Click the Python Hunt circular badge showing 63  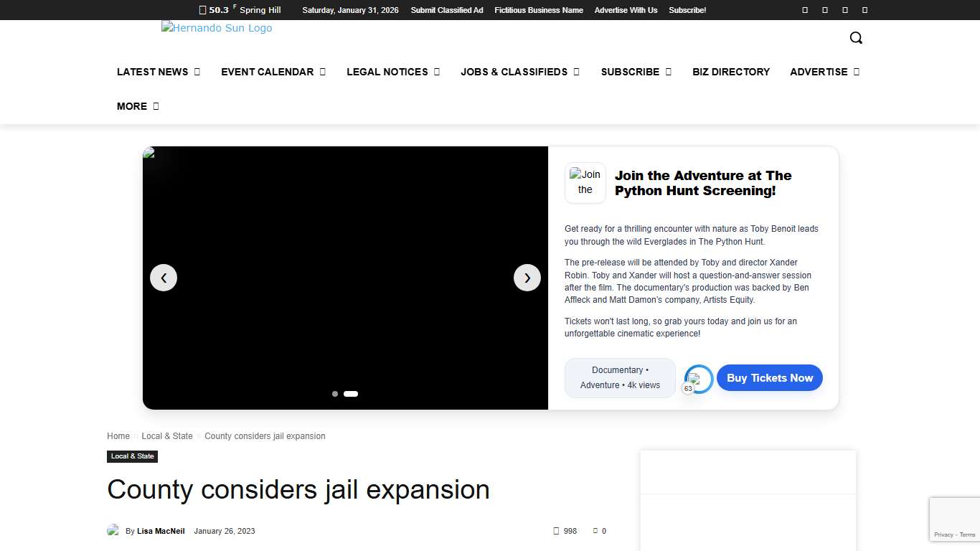point(697,378)
